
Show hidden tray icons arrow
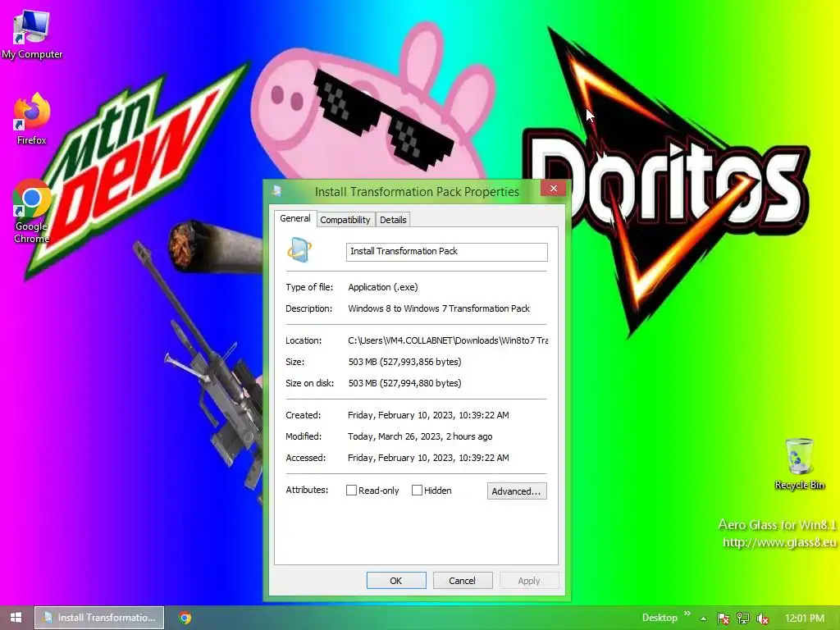[703, 619]
